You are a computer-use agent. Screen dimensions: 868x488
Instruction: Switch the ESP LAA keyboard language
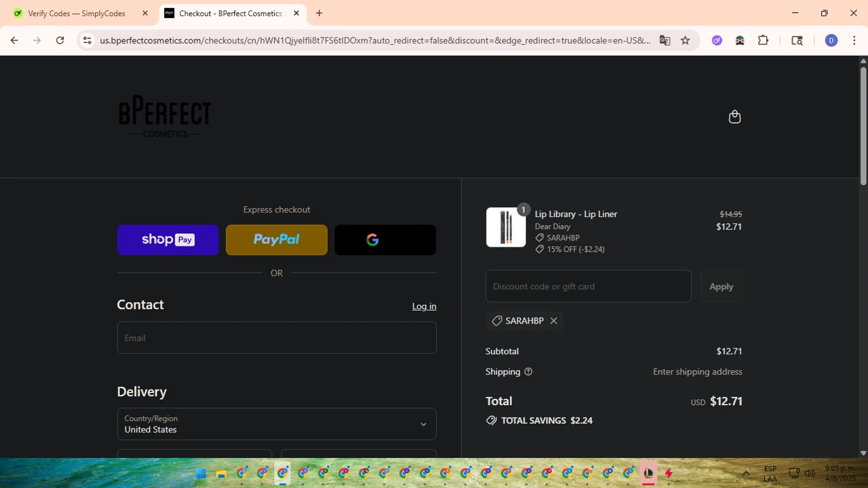[770, 474]
